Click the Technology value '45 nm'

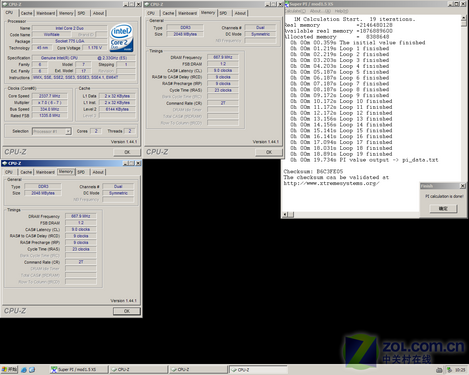pyautogui.click(x=42, y=48)
